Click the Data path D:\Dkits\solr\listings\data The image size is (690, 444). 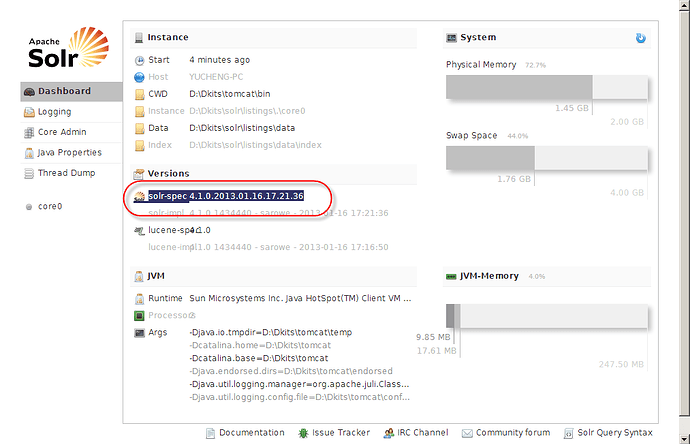pyautogui.click(x=242, y=128)
